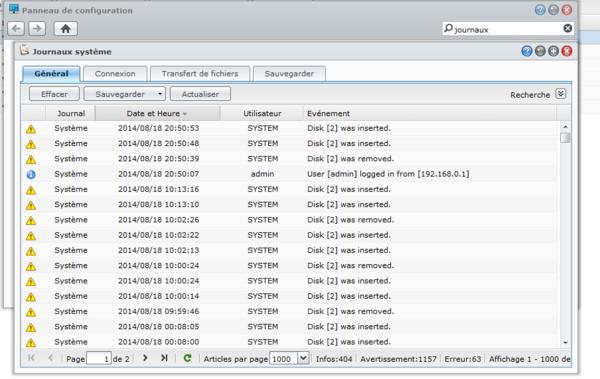Go to first log page
The image size is (600, 379).
pyautogui.click(x=31, y=358)
